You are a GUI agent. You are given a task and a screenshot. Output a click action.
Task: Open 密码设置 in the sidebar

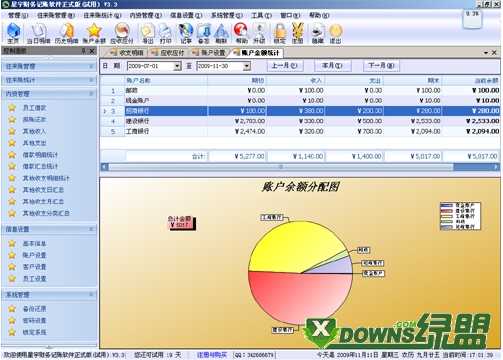pos(34,320)
